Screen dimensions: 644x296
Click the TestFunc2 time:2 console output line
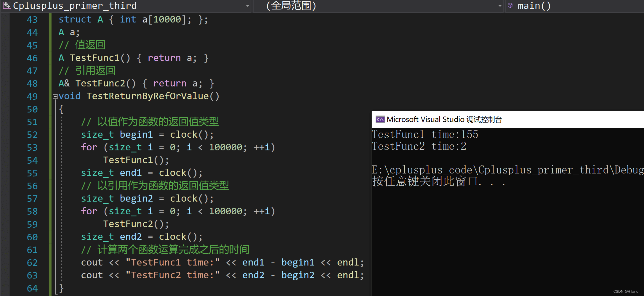(419, 146)
